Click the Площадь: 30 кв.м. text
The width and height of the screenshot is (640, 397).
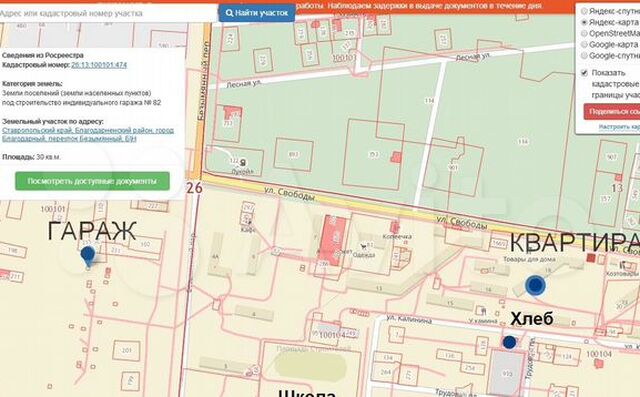(x=32, y=157)
